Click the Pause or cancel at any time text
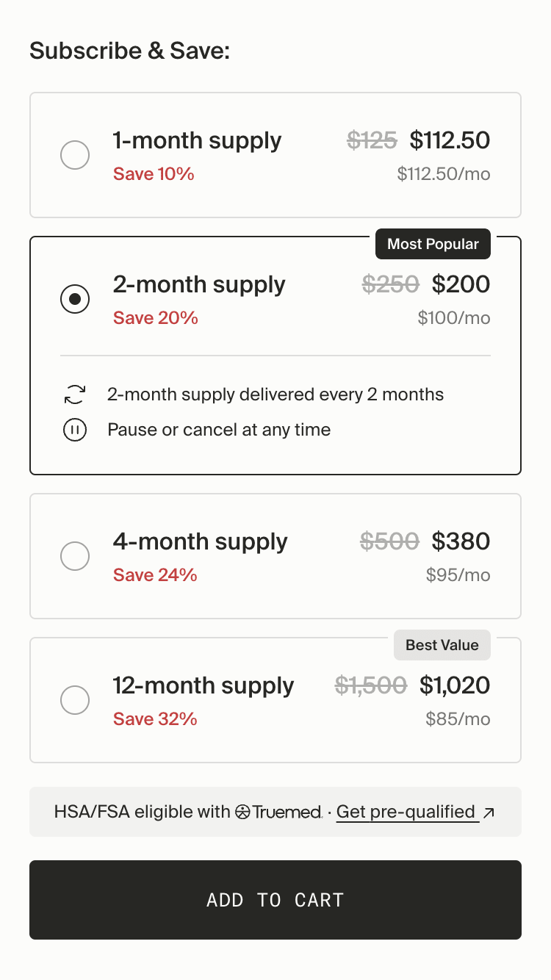 (219, 430)
